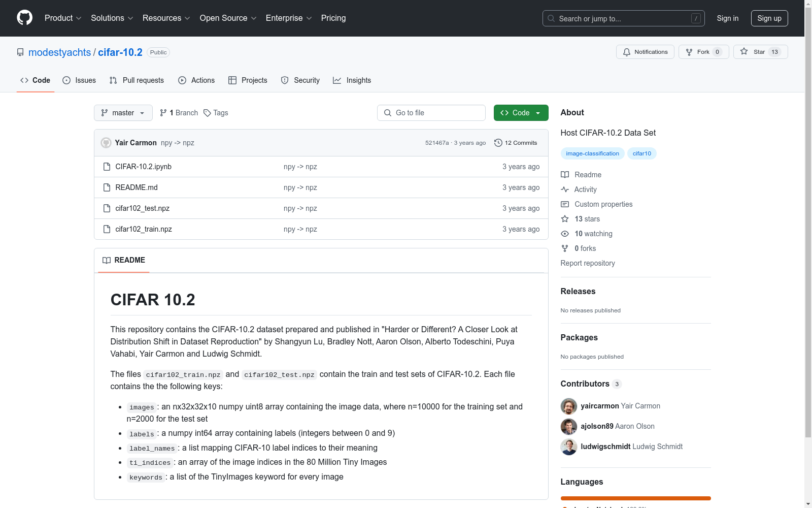Click the icon next to Custom properties
The image size is (812, 508).
565,204
